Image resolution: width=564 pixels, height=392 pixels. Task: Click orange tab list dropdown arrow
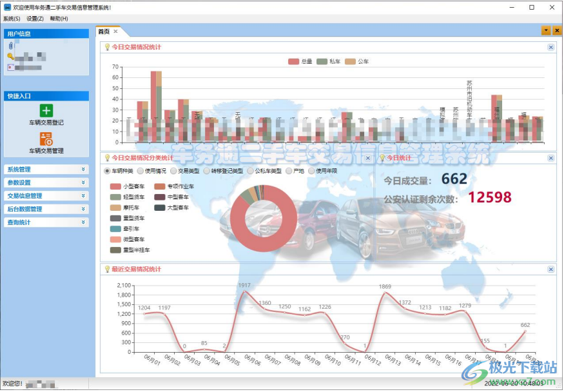[x=546, y=30]
